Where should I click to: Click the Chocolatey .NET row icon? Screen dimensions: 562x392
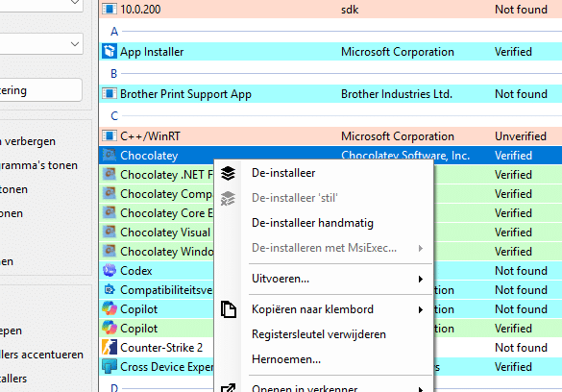click(110, 174)
